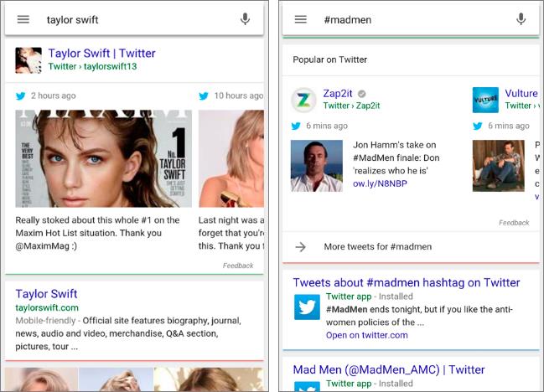The width and height of the screenshot is (544, 392).
Task: Click Twitter app - Installed under Mad Men result
Action: tap(369, 384)
